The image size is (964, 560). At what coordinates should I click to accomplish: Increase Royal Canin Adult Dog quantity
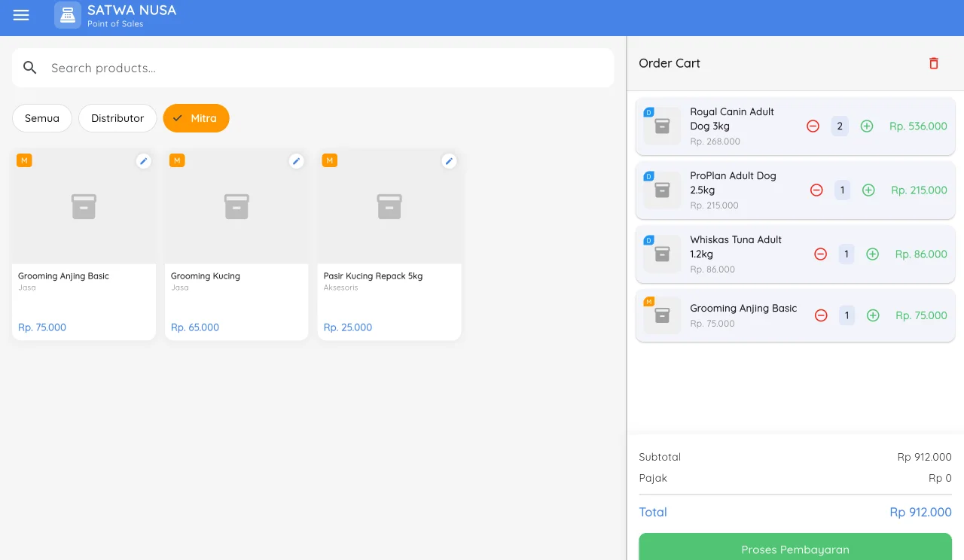click(x=867, y=126)
